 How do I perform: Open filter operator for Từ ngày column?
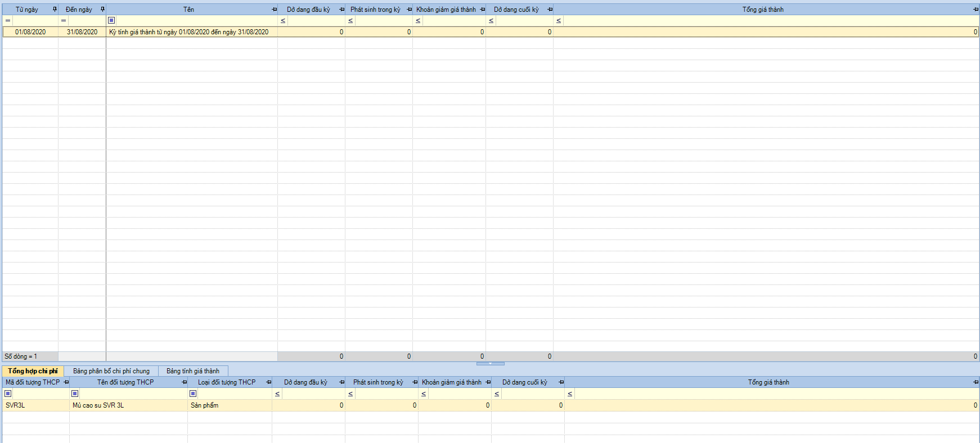click(8, 21)
